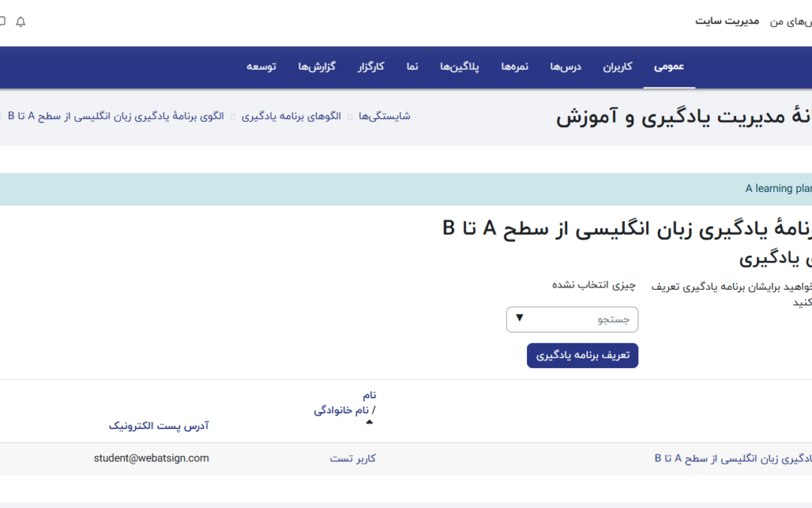Screen dimensions: 812x508
Task: Click مدیریت سایت in the top navigation
Action: [727, 21]
